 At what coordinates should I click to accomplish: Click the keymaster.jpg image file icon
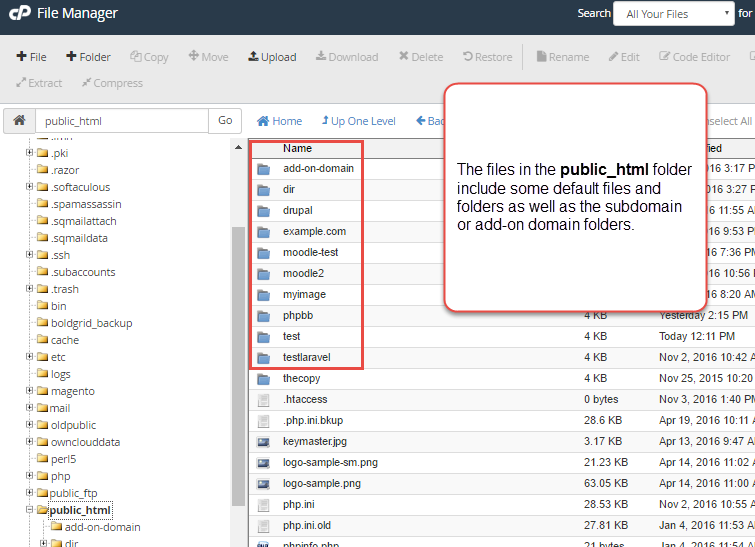pyautogui.click(x=264, y=442)
